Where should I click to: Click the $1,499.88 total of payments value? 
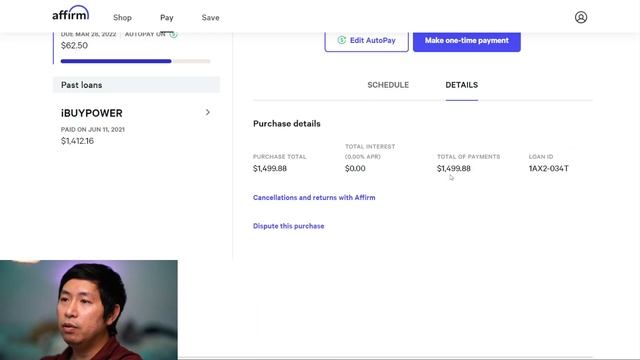(453, 168)
